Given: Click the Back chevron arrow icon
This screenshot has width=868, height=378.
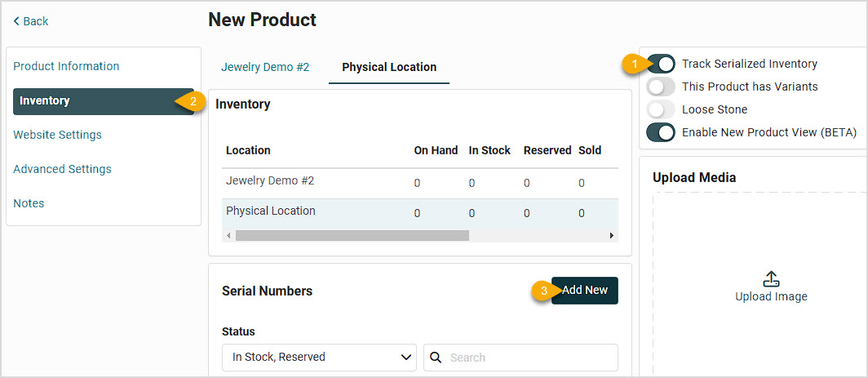Looking at the screenshot, I should (x=16, y=21).
